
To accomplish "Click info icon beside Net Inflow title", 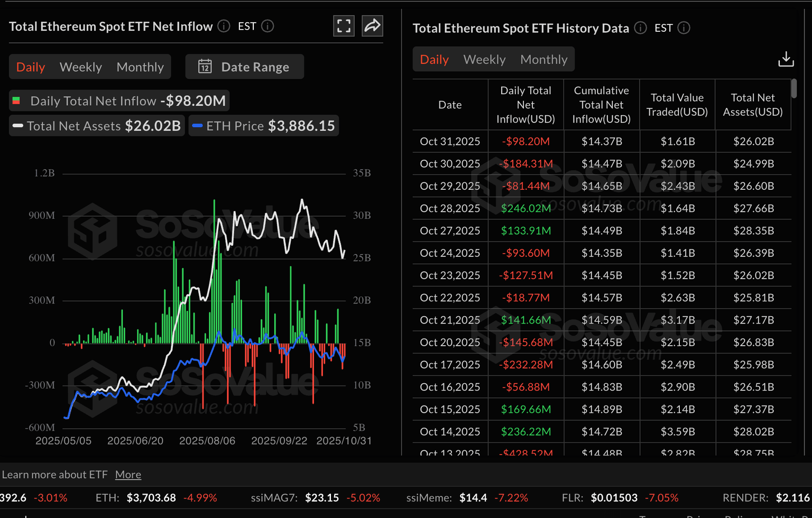I will (224, 26).
